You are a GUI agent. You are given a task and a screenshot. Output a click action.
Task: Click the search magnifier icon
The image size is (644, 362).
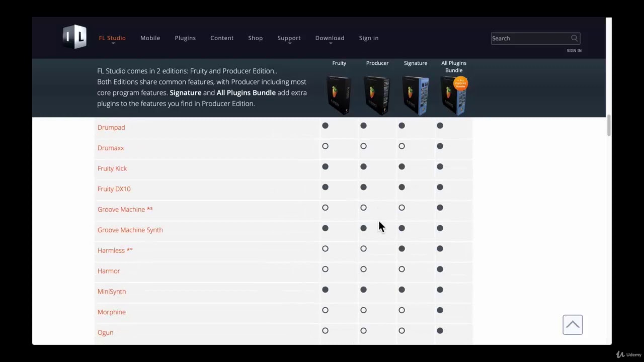(574, 38)
